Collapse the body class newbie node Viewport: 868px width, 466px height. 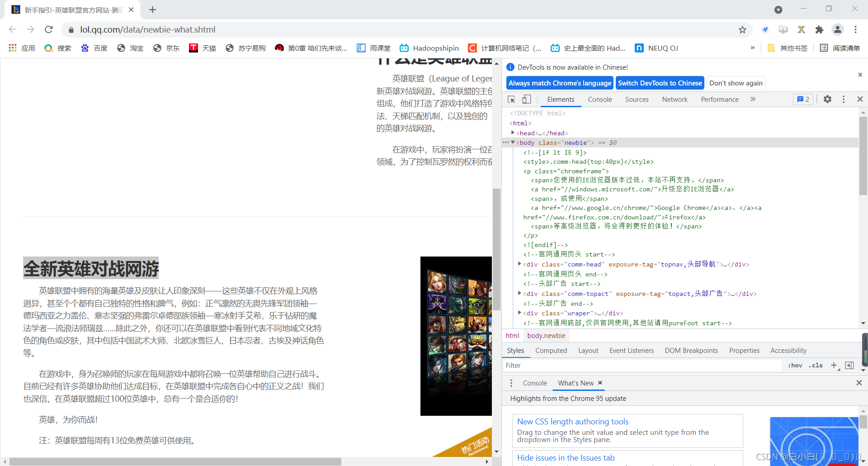pos(513,143)
